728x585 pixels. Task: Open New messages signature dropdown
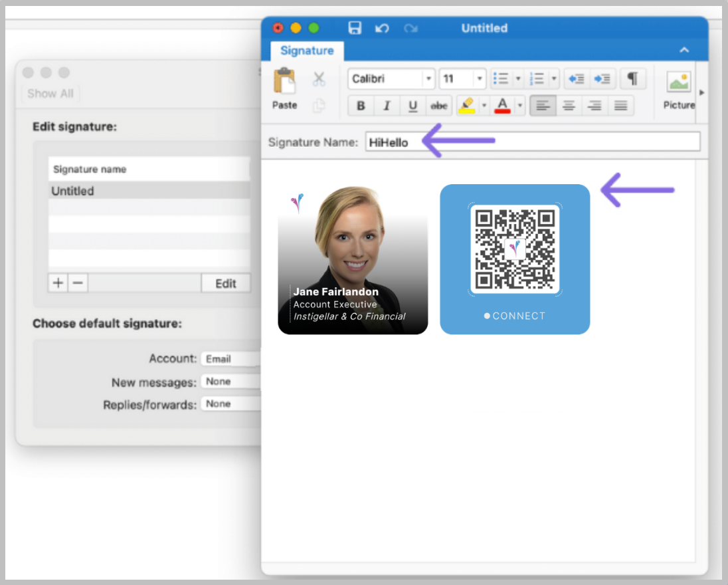click(x=230, y=382)
